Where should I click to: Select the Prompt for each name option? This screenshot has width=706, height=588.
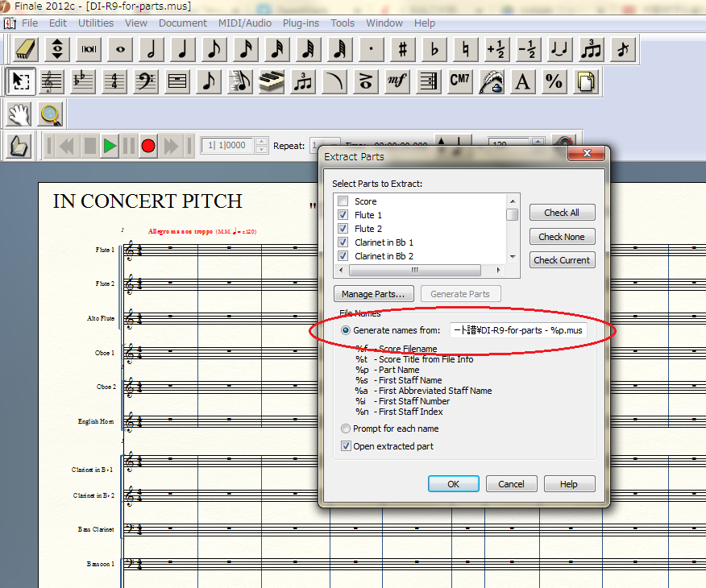click(x=346, y=429)
